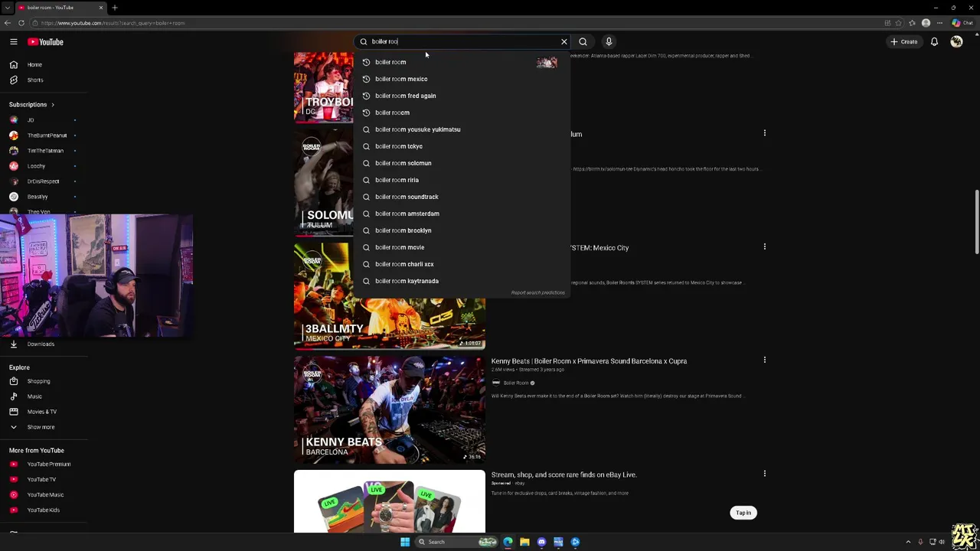
Task: Open the YouTube account avatar menu
Action: pyautogui.click(x=956, y=41)
